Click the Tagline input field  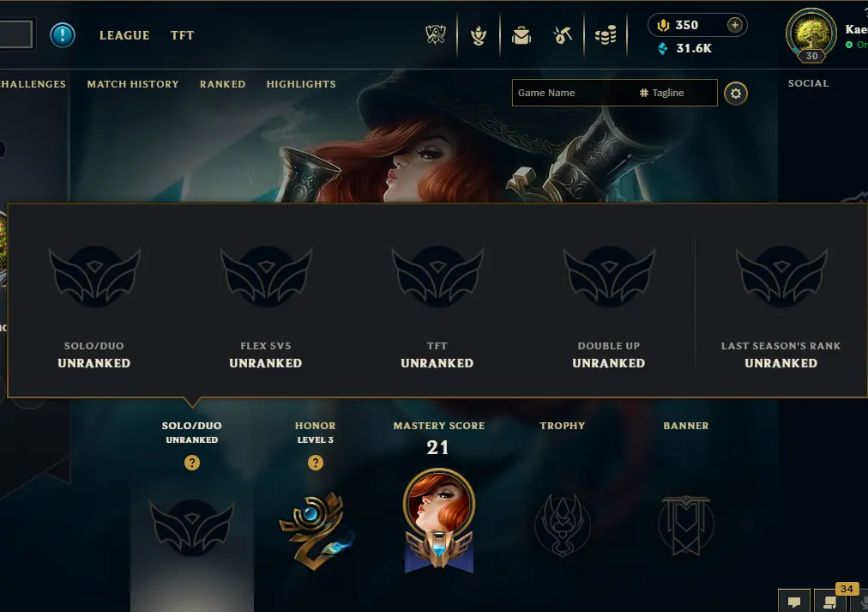click(675, 93)
